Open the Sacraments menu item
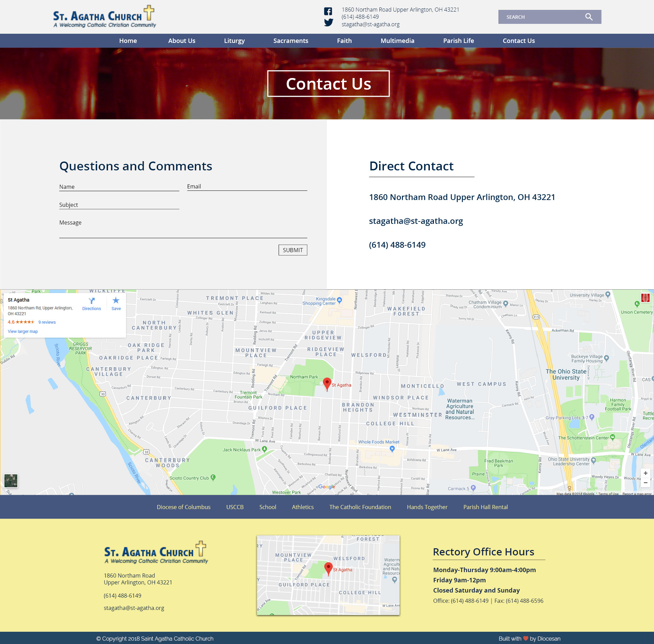This screenshot has height=644, width=654. pos(291,41)
